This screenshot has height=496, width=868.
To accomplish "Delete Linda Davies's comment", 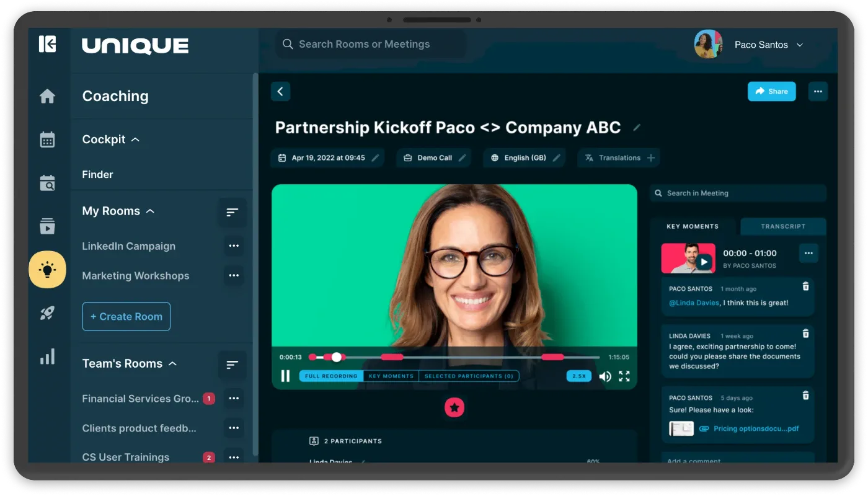I will click(806, 334).
